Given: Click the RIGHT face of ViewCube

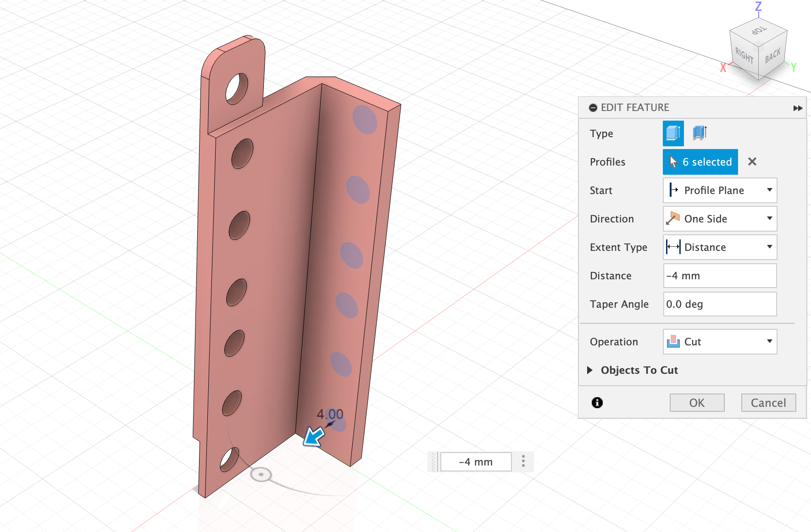Looking at the screenshot, I should tap(744, 56).
